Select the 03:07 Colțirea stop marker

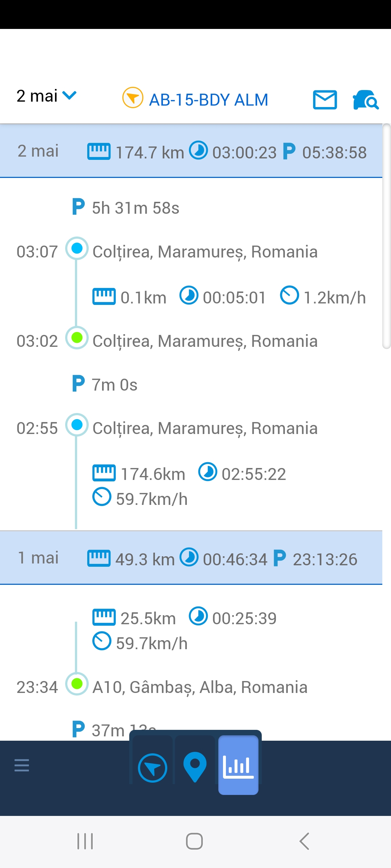tap(77, 248)
